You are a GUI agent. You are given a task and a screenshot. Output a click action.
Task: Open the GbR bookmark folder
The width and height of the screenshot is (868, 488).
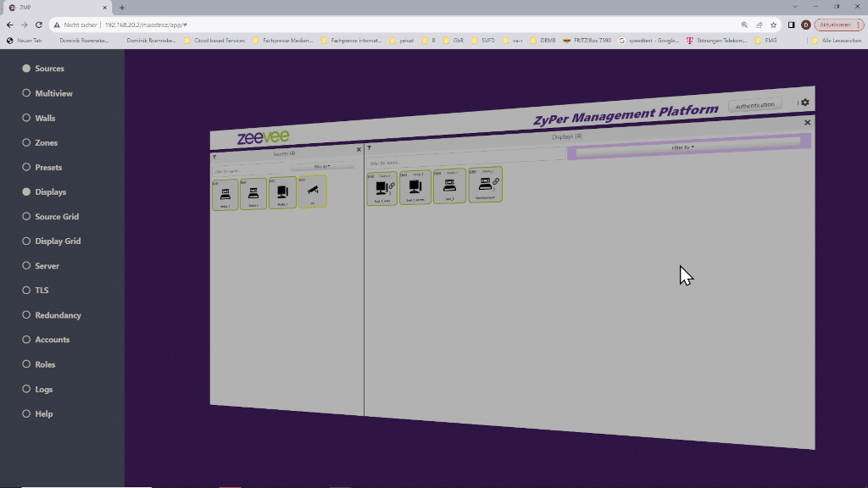[x=453, y=41]
